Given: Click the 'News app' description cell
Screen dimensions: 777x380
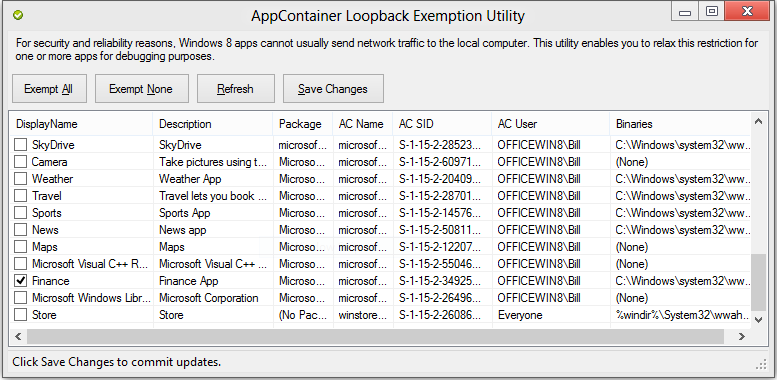Looking at the screenshot, I should (x=213, y=229).
